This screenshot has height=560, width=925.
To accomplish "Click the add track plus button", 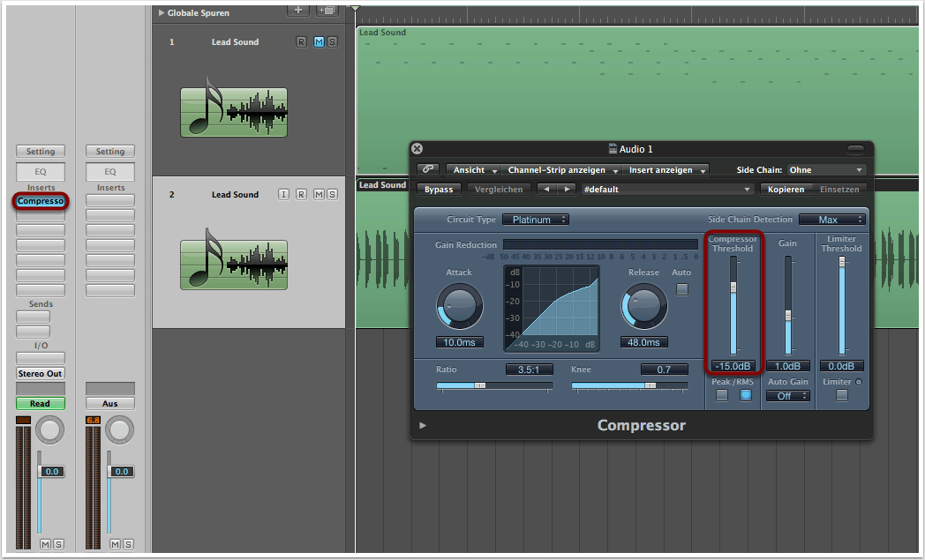I will point(299,10).
